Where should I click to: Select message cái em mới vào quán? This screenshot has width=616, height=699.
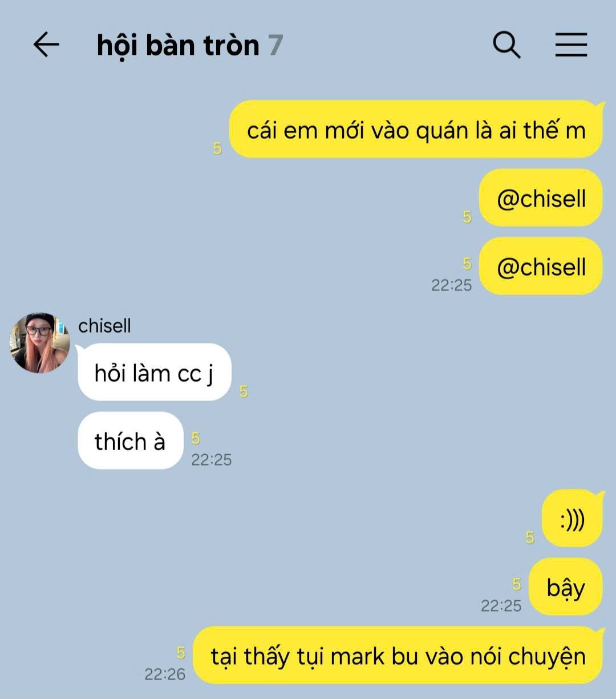click(416, 130)
